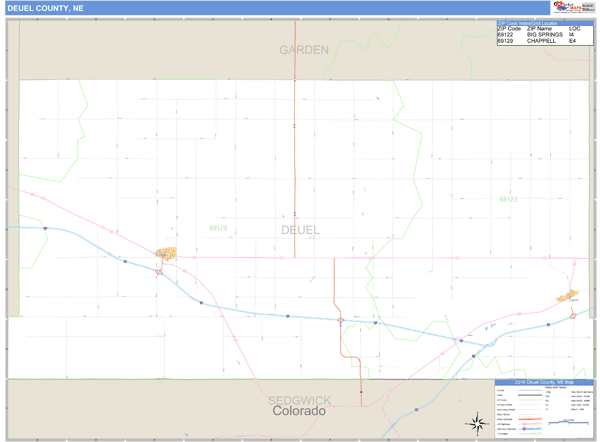Click the DEUEL county label on map
The width and height of the screenshot is (600, 442).
(x=301, y=230)
